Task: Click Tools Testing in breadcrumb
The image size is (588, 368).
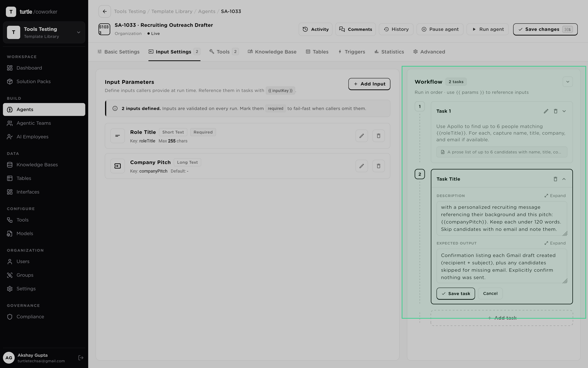Action: (x=130, y=11)
